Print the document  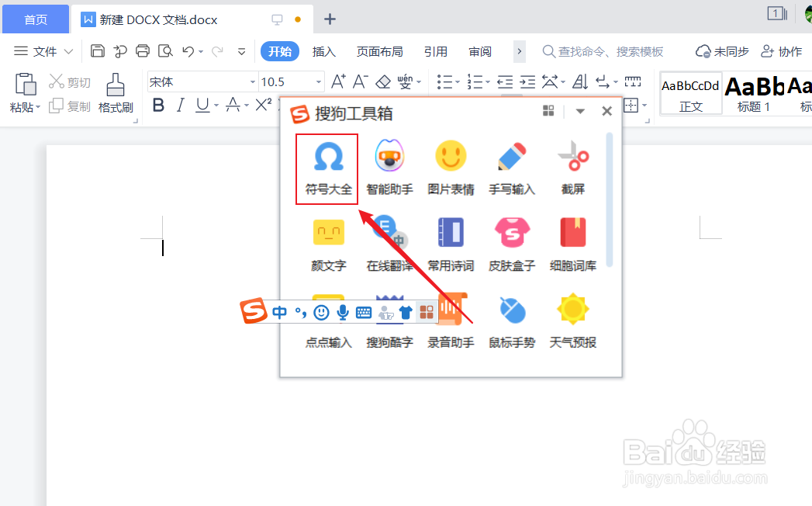pos(143,50)
